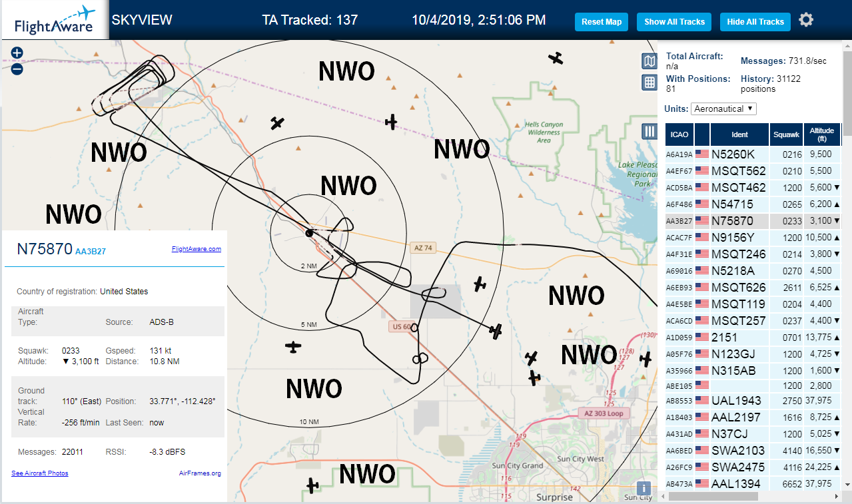852x504 pixels.
Task: Click Hide All Tracks button
Action: (755, 22)
